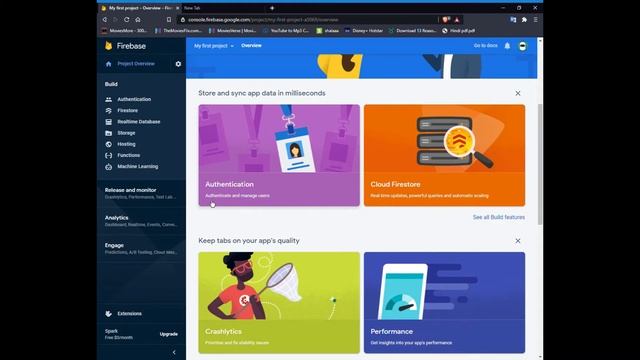The image size is (640, 360).
Task: Click the Storage folder icon in sidebar
Action: pyautogui.click(x=109, y=133)
